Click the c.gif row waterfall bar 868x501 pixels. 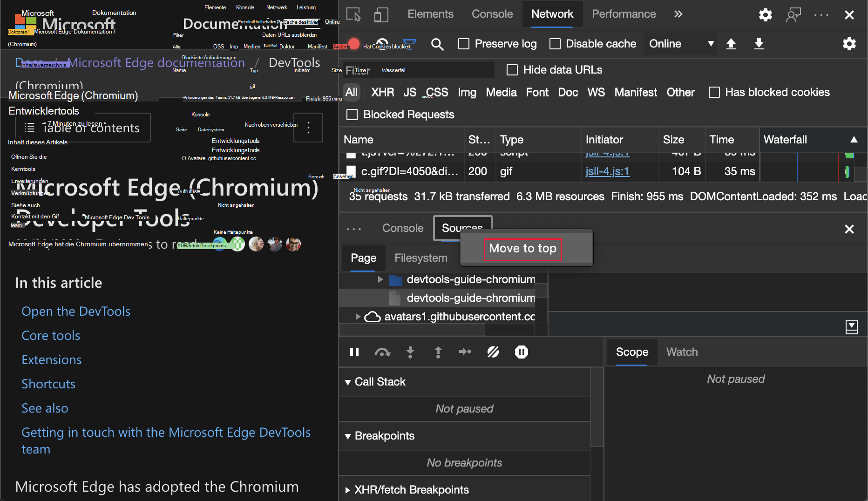point(847,172)
